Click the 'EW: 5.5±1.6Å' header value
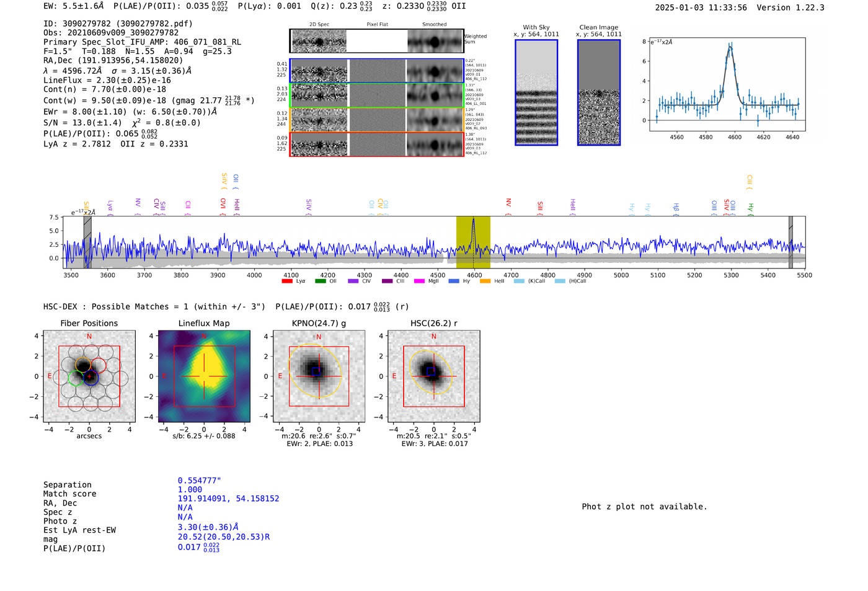This screenshot has height=591, width=868. point(74,6)
